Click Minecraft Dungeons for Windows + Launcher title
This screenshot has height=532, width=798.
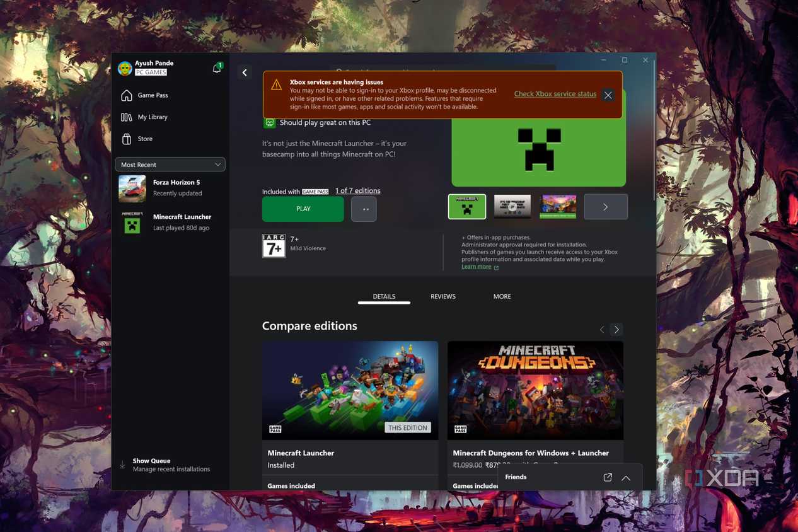point(531,453)
